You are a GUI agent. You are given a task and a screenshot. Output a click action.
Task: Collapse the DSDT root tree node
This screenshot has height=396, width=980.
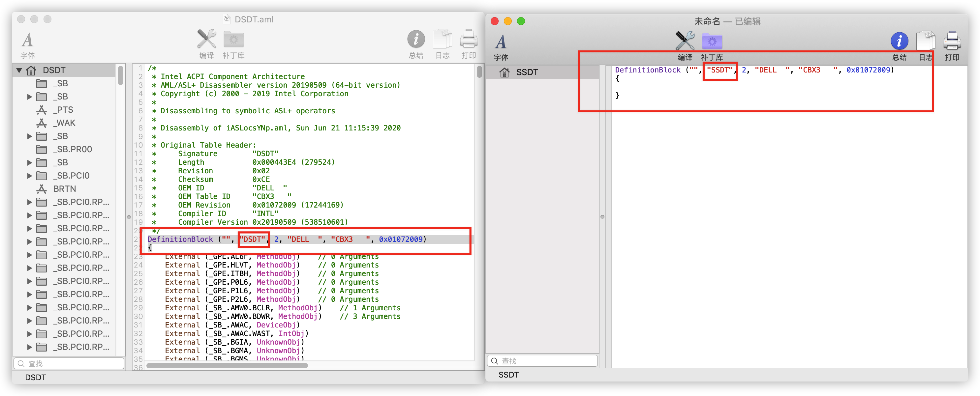(x=19, y=70)
